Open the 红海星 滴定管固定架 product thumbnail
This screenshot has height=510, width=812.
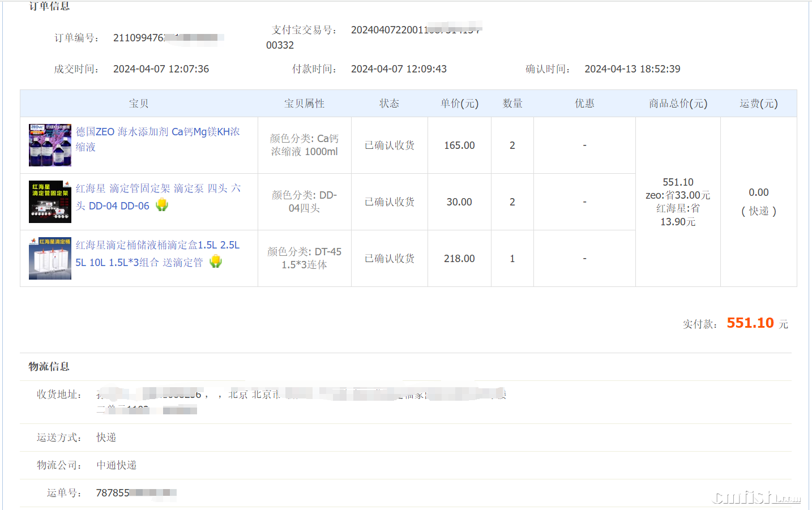50,202
